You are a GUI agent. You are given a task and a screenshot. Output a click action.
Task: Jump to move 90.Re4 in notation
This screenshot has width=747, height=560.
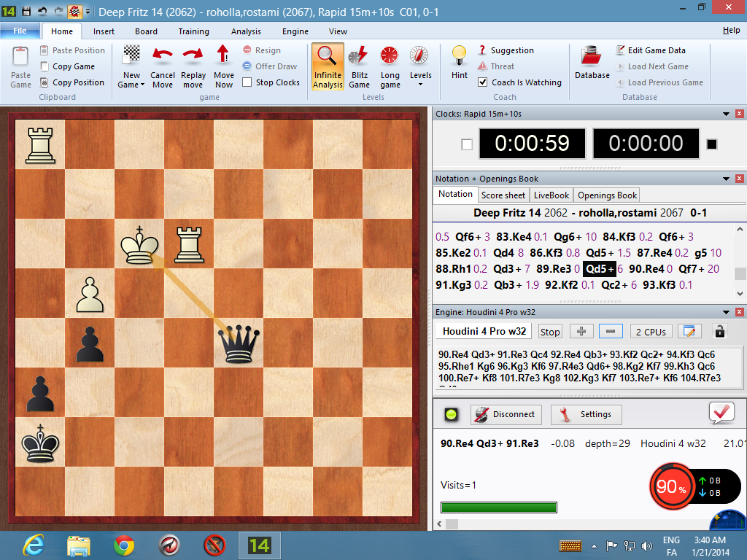(x=646, y=269)
